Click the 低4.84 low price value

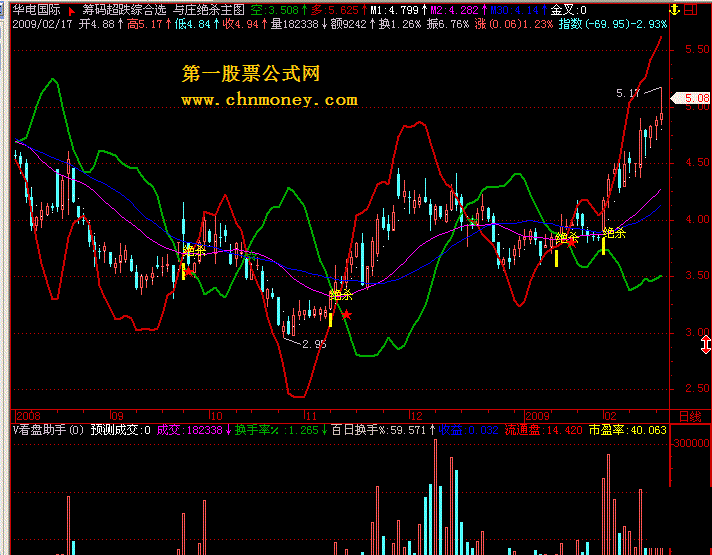[x=193, y=24]
